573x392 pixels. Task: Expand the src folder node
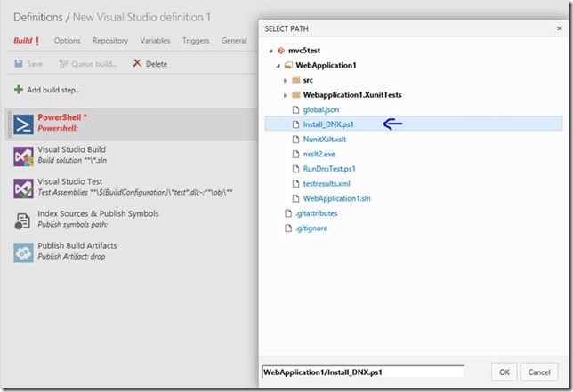click(x=285, y=80)
